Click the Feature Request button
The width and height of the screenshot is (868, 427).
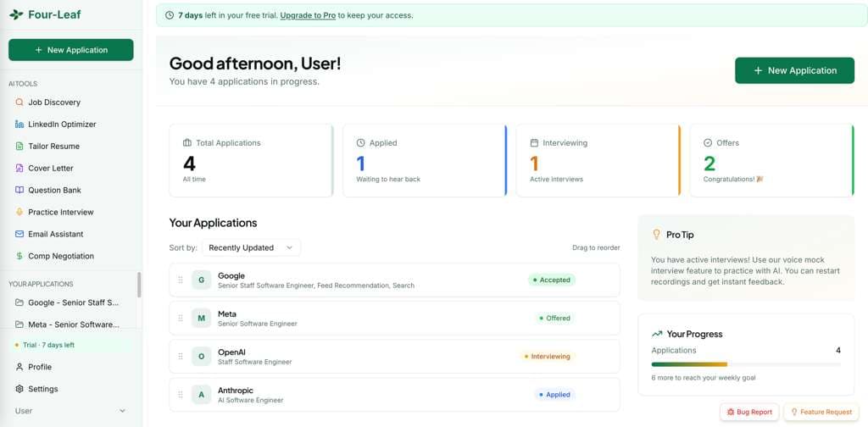point(821,412)
